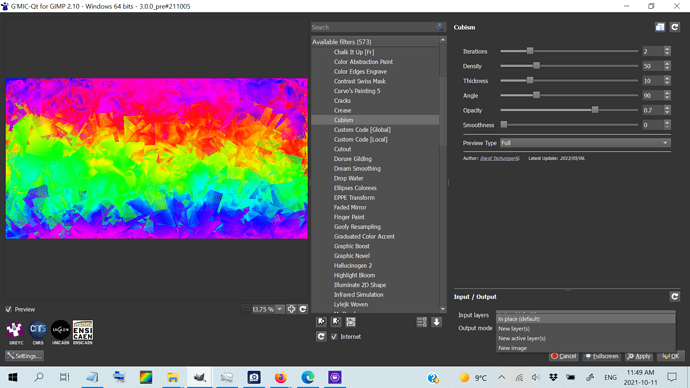The width and height of the screenshot is (690, 388).
Task: Click the Iterations slider handle
Action: pyautogui.click(x=530, y=51)
